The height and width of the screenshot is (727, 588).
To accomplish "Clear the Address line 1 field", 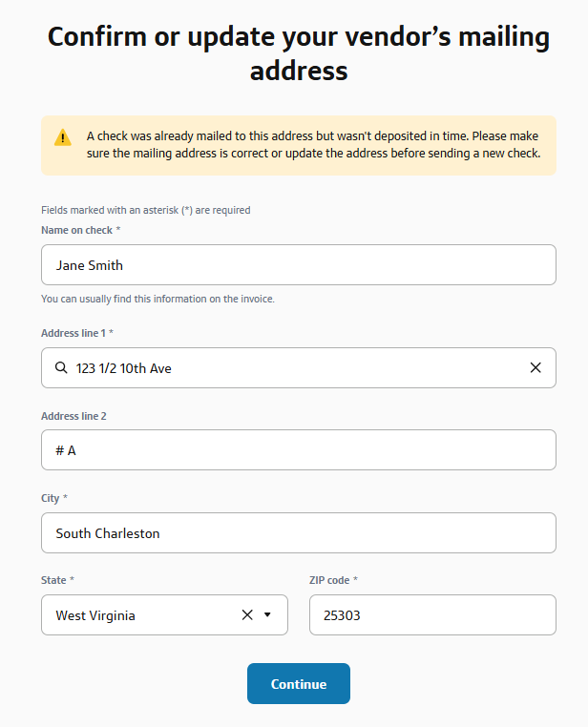I will tap(535, 367).
